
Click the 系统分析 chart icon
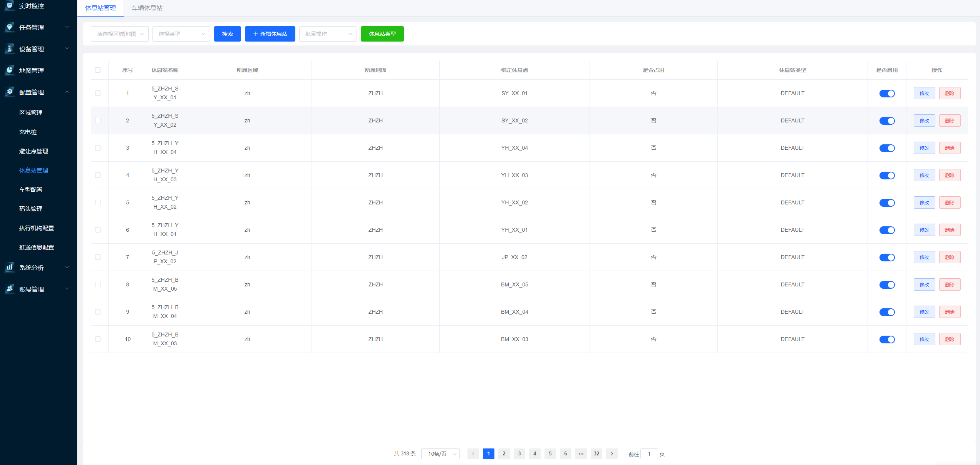pyautogui.click(x=10, y=267)
